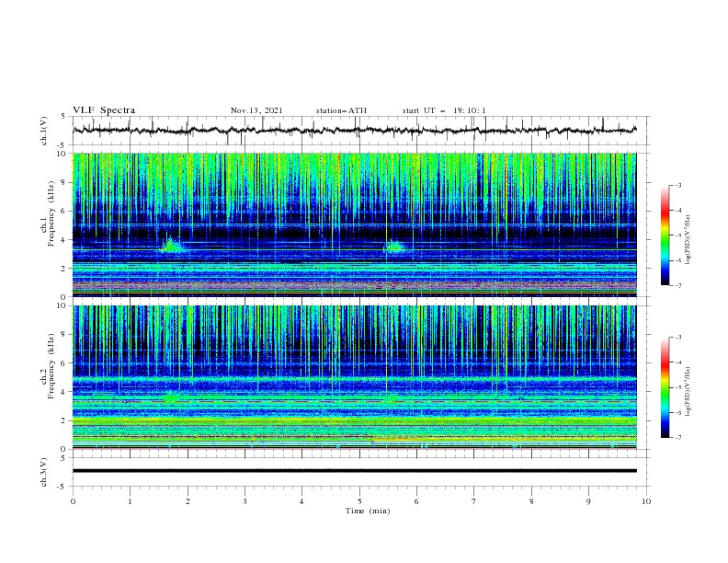This screenshot has width=728, height=563.
Task: Select the 'start UT = 18:10:1' label
Action: coord(444,110)
